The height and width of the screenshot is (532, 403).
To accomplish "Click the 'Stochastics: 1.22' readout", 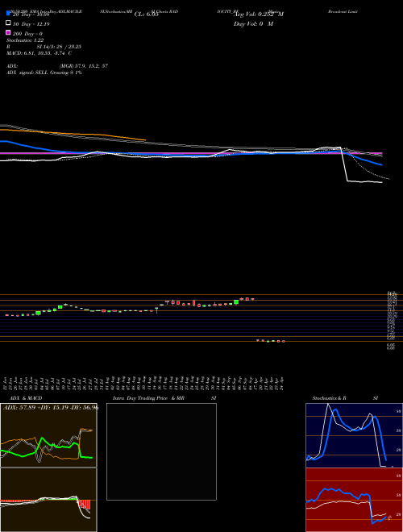I will (25, 40).
